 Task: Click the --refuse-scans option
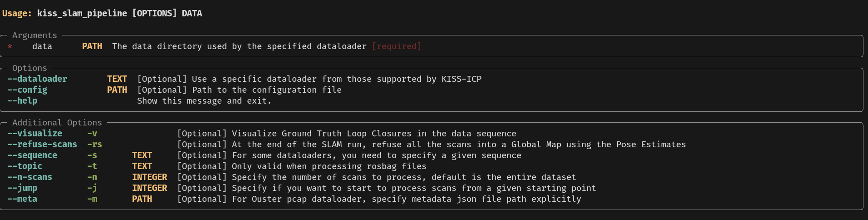pyautogui.click(x=42, y=145)
